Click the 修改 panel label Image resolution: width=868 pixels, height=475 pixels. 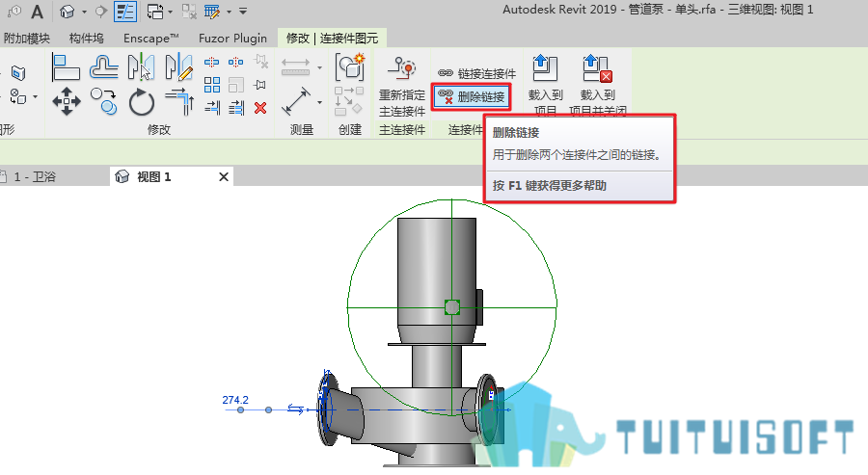point(159,129)
